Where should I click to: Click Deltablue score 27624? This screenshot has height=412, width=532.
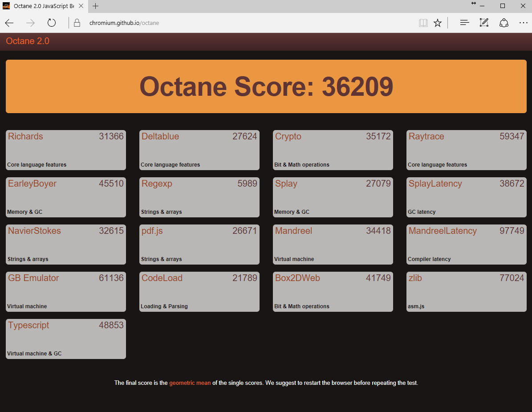tap(244, 136)
